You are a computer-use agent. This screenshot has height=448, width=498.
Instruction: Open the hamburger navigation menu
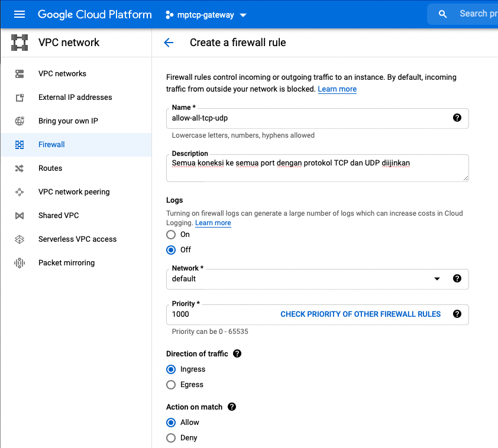(x=20, y=14)
